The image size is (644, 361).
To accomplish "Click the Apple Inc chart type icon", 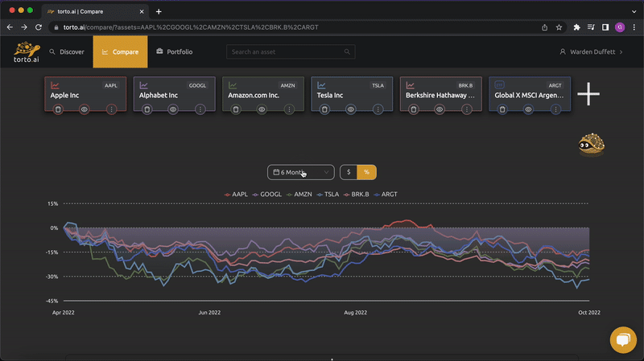I will [55, 85].
